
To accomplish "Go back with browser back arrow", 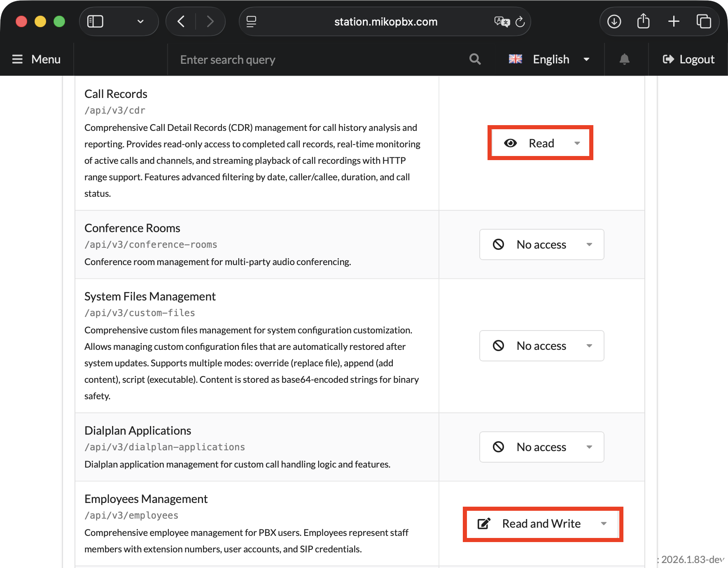I will coord(181,21).
